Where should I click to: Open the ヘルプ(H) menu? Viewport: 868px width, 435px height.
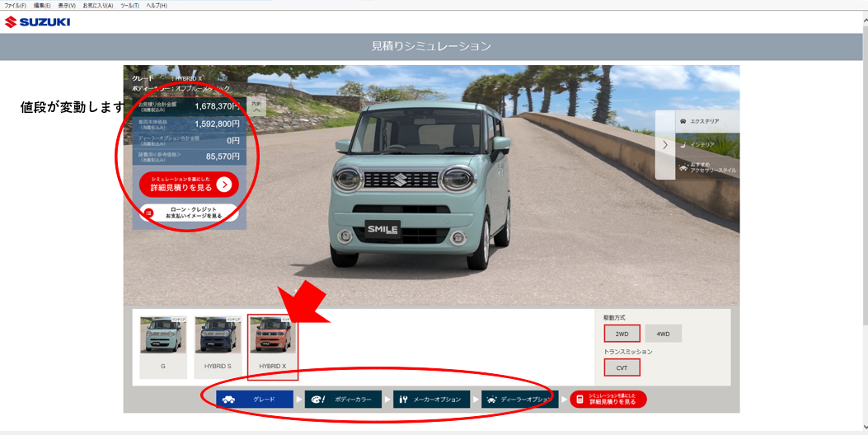157,6
